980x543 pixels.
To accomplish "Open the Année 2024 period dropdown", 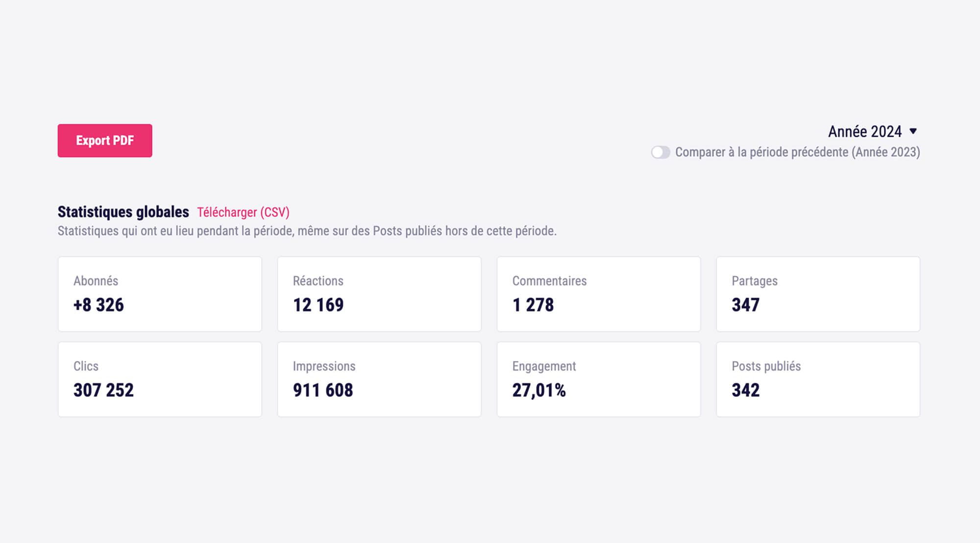I will [865, 131].
